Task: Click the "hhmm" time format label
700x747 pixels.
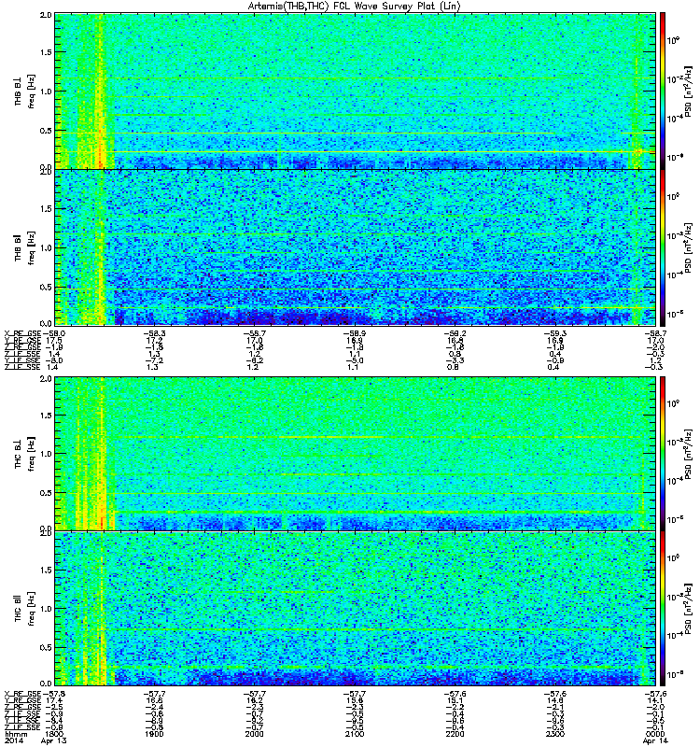Action: coord(16,734)
